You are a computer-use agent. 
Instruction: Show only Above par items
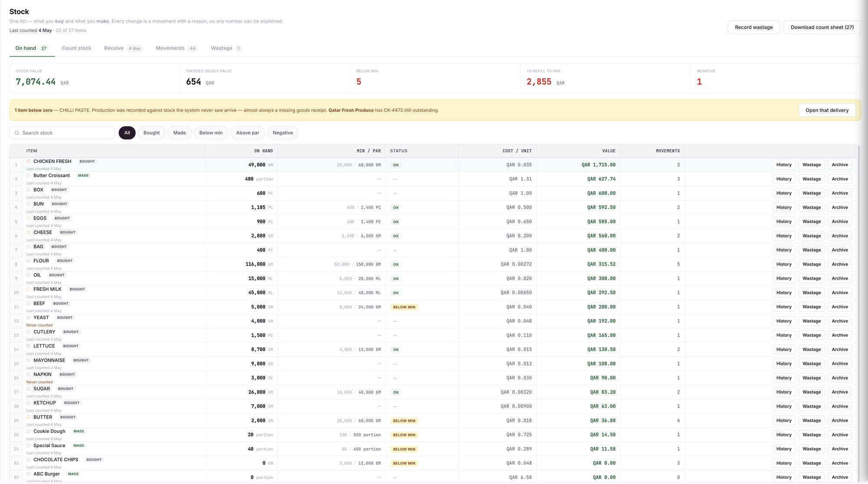248,133
